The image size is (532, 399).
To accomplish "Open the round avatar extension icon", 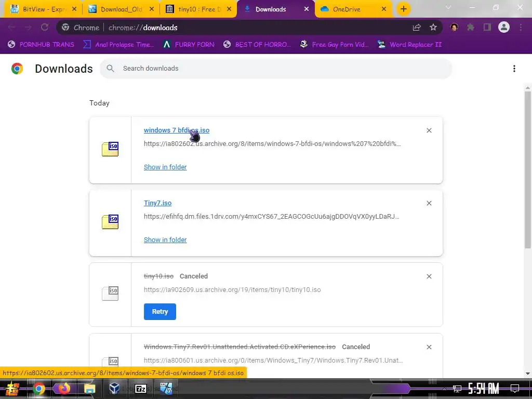I will coord(454,27).
